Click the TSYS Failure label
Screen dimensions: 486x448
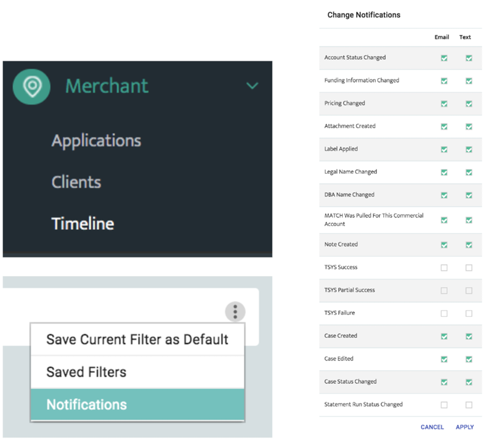pyautogui.click(x=339, y=313)
